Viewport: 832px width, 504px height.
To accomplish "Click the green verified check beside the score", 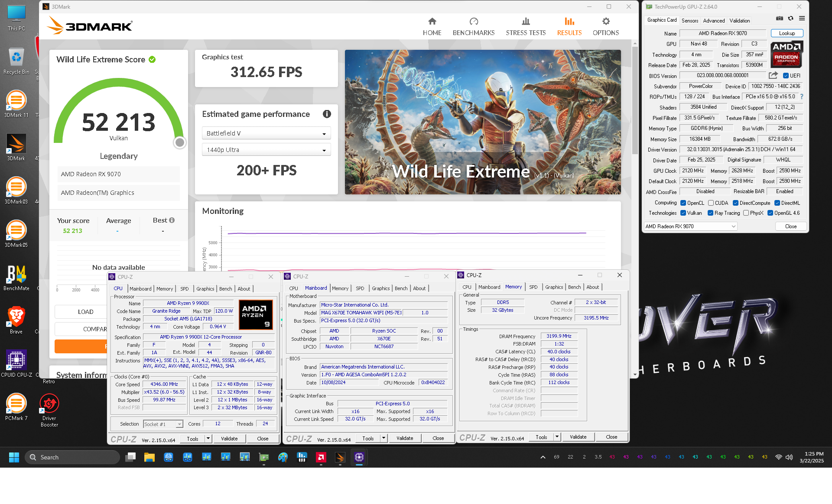I will click(x=152, y=59).
